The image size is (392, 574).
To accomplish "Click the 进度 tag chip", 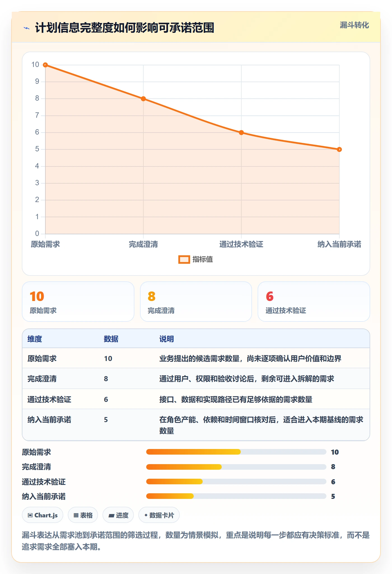I will point(118,515).
